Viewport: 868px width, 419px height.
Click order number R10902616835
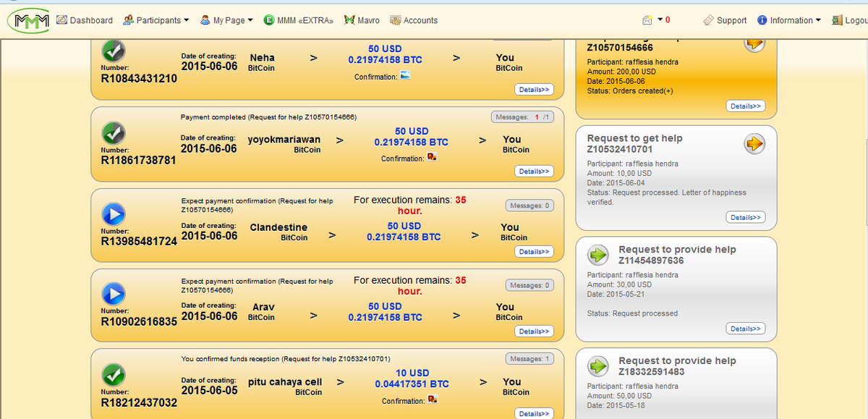pyautogui.click(x=139, y=321)
